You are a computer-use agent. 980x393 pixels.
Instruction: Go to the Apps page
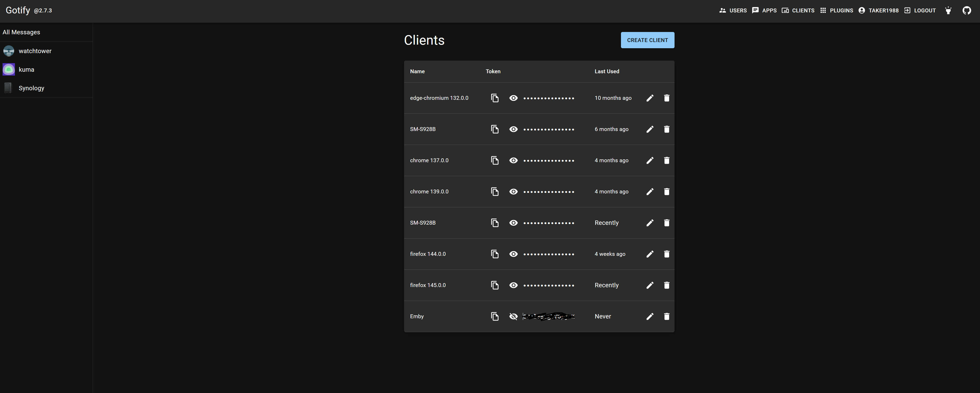pyautogui.click(x=764, y=10)
